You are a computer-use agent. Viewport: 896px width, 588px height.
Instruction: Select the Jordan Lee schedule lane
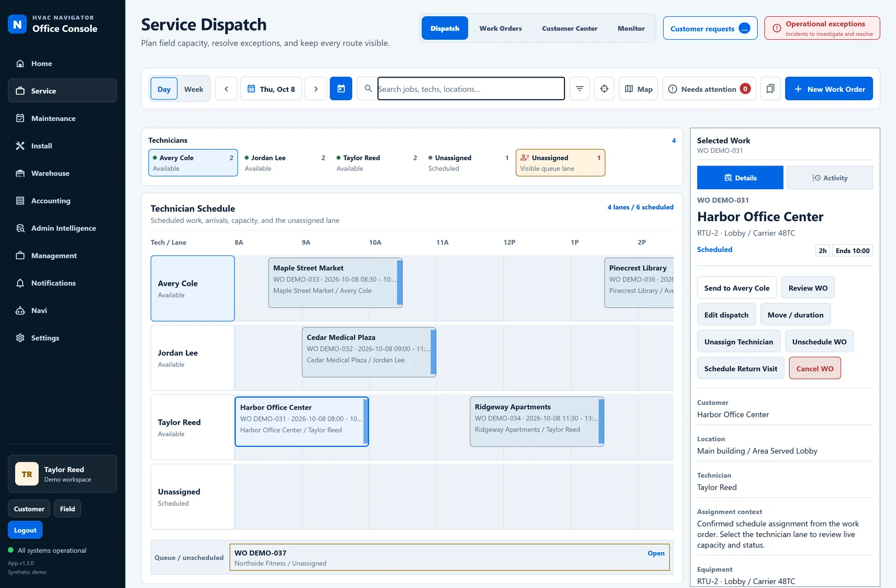pos(193,358)
